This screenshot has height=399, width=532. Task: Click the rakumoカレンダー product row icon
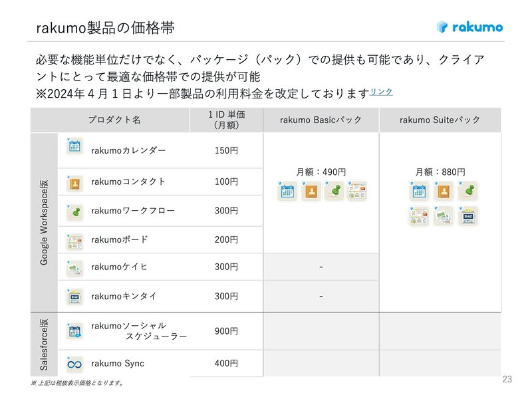click(74, 146)
